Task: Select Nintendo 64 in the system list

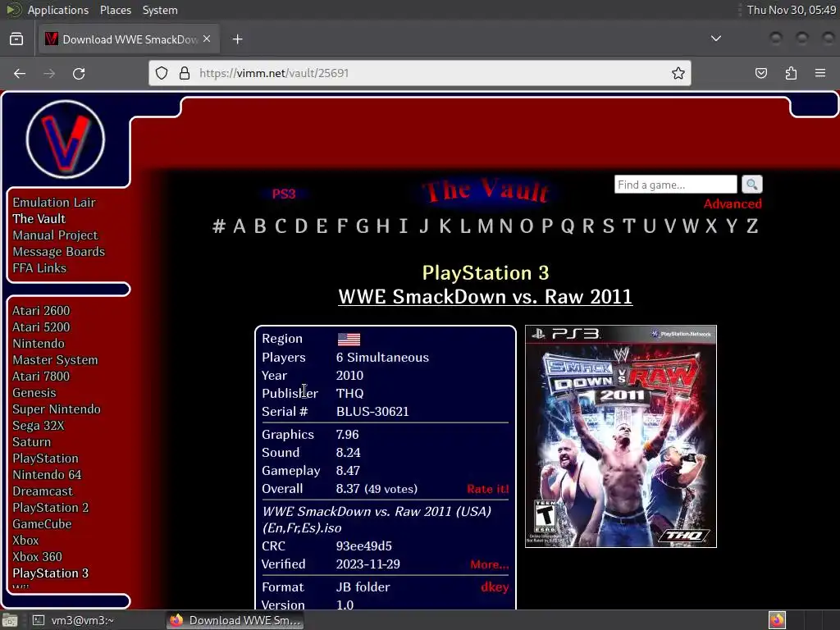Action: (47, 475)
